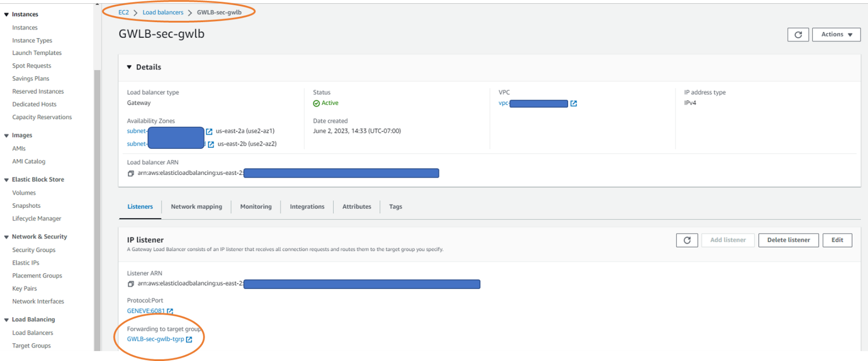This screenshot has height=361, width=868.
Task: Open external link icon for us-east-2b subnet
Action: pyautogui.click(x=211, y=144)
